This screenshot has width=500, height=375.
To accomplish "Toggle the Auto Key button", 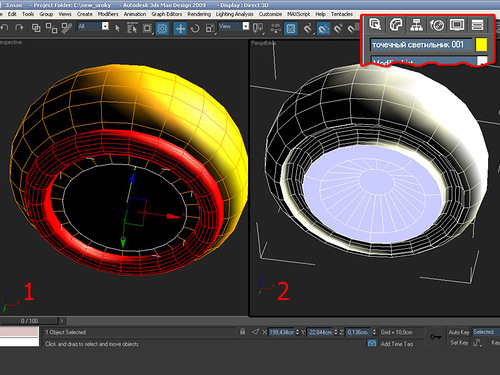I will pos(459,332).
